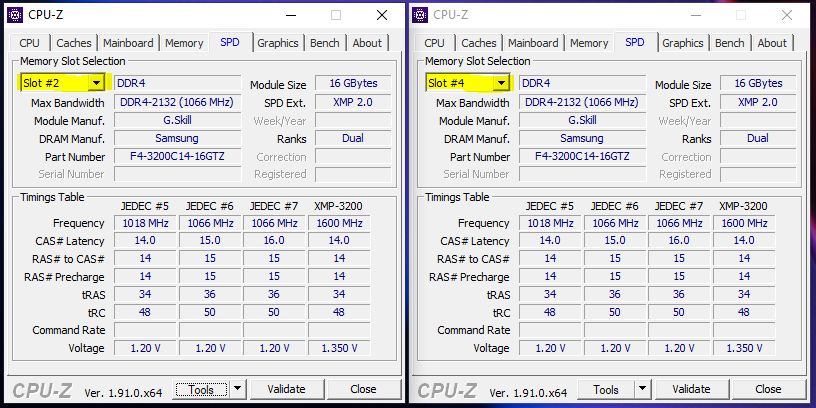Click Close button in left window
This screenshot has height=408, width=816.
[x=363, y=389]
